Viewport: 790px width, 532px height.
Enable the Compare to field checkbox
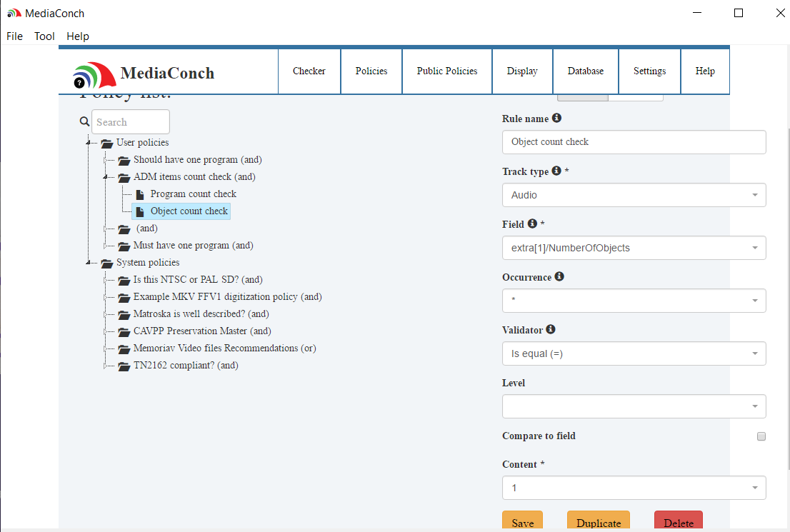point(761,436)
